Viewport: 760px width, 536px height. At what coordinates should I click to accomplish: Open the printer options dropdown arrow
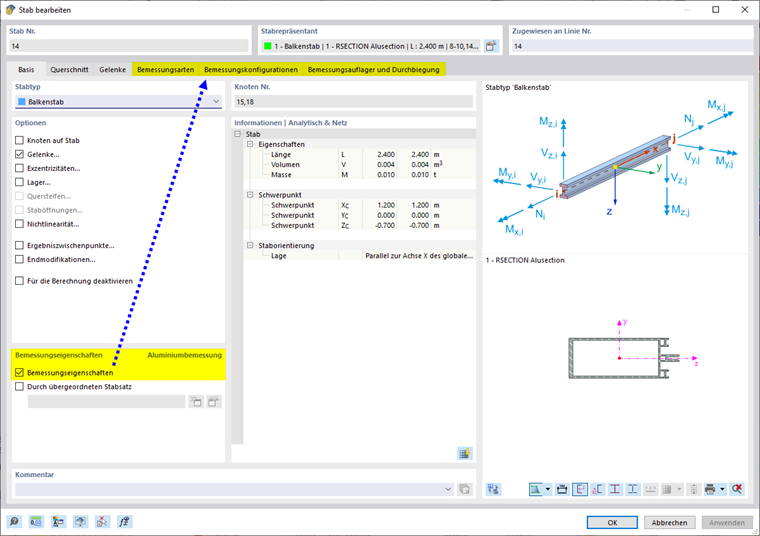[722, 489]
